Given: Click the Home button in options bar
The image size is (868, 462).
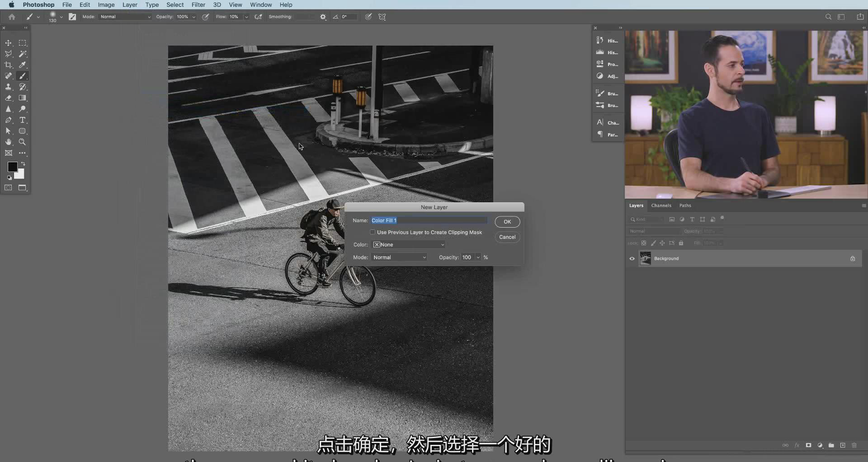Looking at the screenshot, I should click(x=12, y=17).
